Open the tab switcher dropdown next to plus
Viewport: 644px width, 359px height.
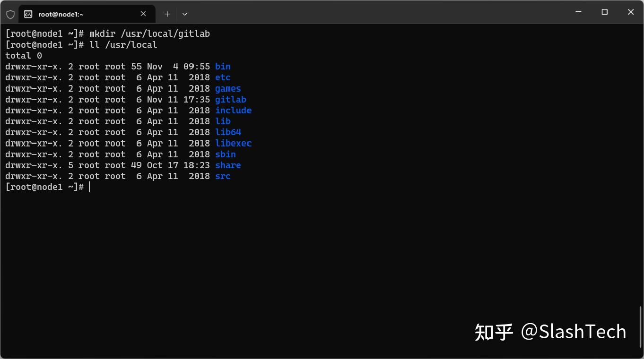point(184,14)
